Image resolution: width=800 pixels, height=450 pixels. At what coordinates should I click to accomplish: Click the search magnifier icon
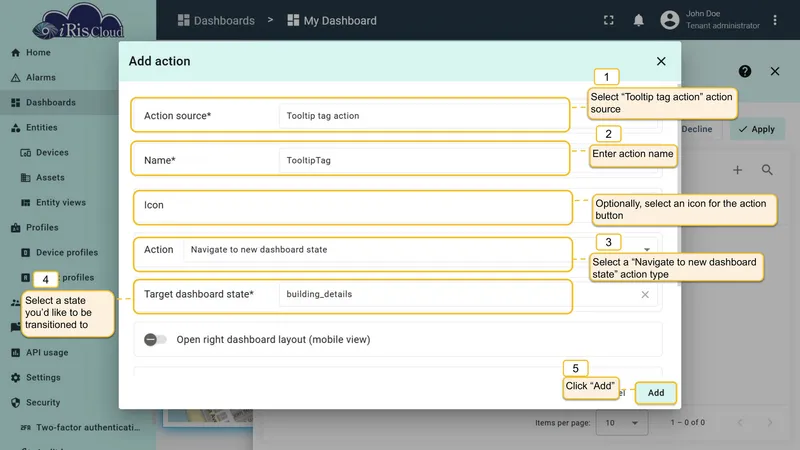[x=767, y=170]
